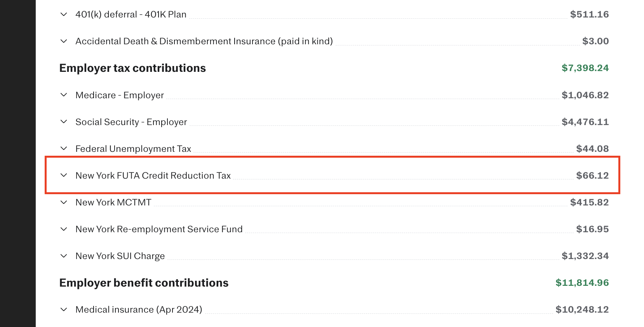Click the $66.12 FUTA credit amount
This screenshot has width=644, height=327.
592,176
